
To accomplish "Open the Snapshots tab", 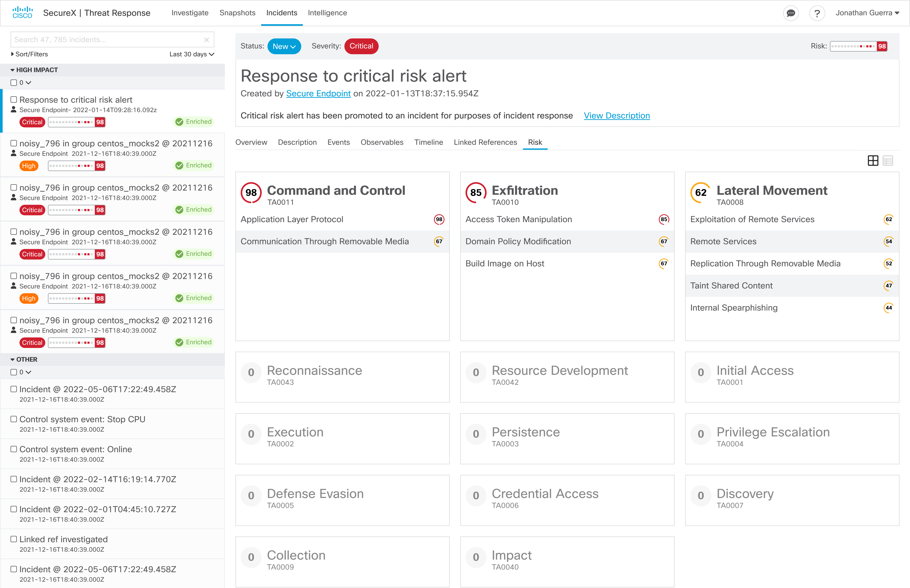I will [237, 13].
